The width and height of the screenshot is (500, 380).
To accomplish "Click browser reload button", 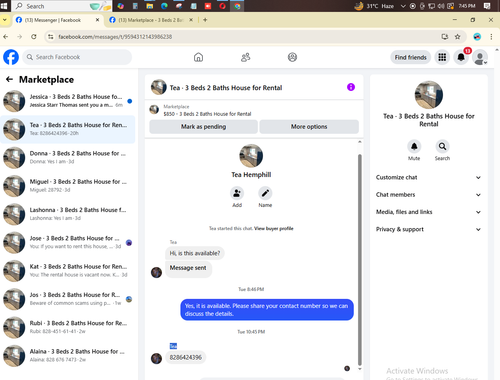I will (34, 37).
